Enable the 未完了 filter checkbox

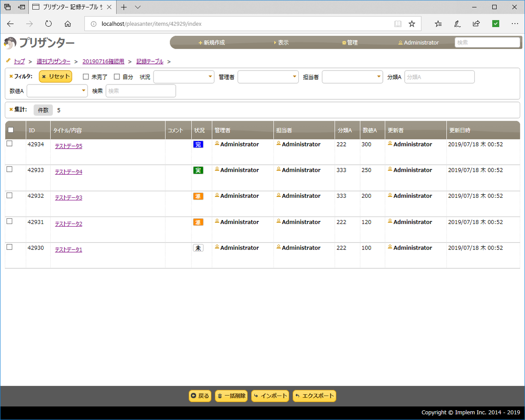point(86,77)
